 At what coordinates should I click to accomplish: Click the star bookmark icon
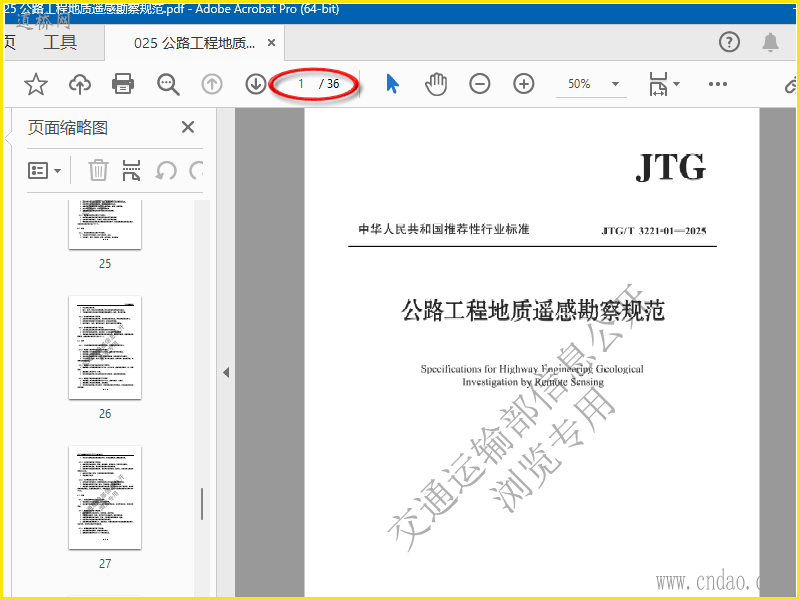[x=36, y=84]
